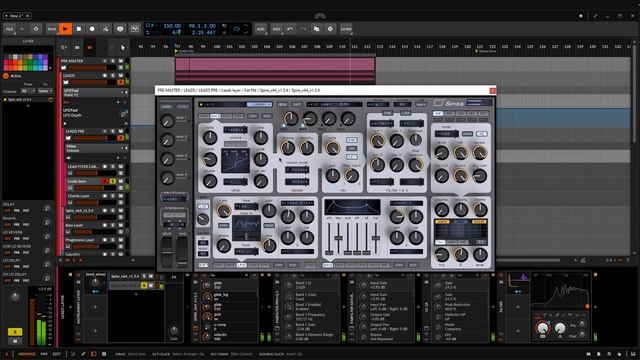Close the Spire plugin window
The image size is (640, 360).
point(493,90)
